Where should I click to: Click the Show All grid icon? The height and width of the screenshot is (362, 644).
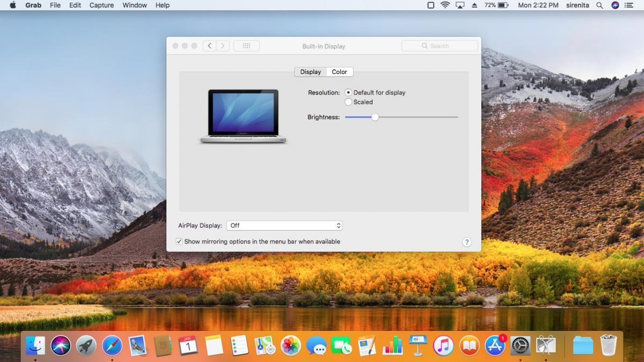coord(246,46)
